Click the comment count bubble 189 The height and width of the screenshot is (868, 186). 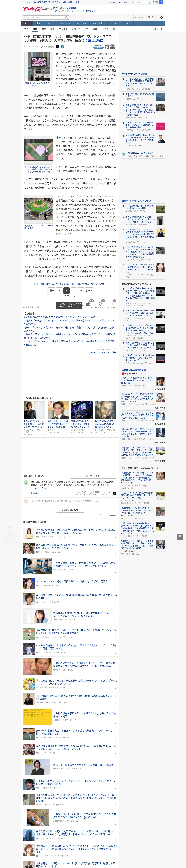click(x=44, y=47)
